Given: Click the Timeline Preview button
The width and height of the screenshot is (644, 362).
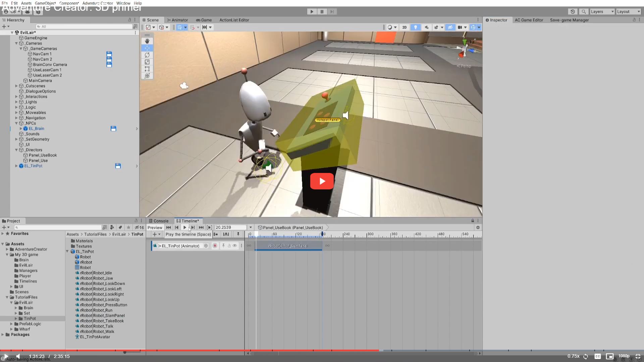Looking at the screenshot, I should tap(155, 228).
